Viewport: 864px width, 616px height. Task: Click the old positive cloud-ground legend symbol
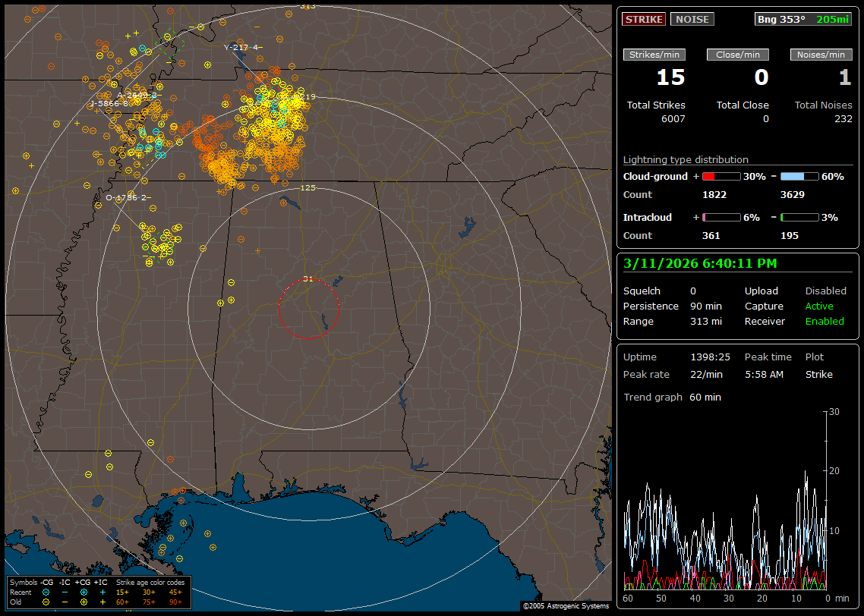(84, 602)
